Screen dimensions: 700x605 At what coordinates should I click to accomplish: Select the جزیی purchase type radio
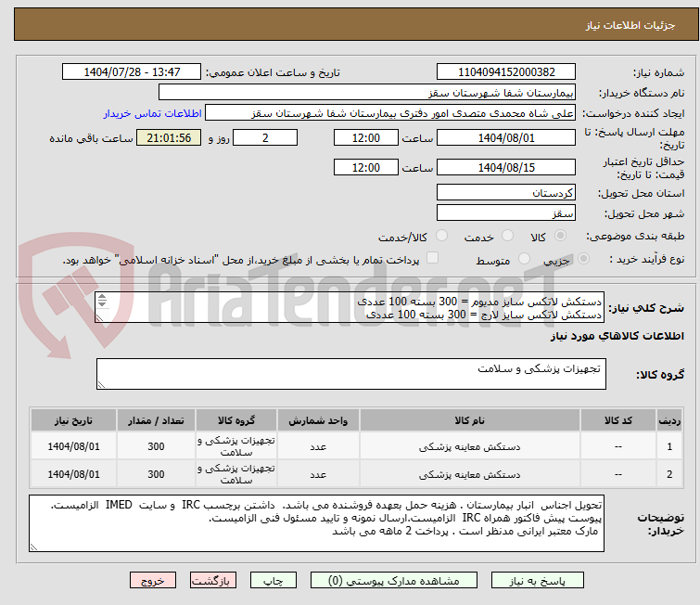tap(583, 259)
